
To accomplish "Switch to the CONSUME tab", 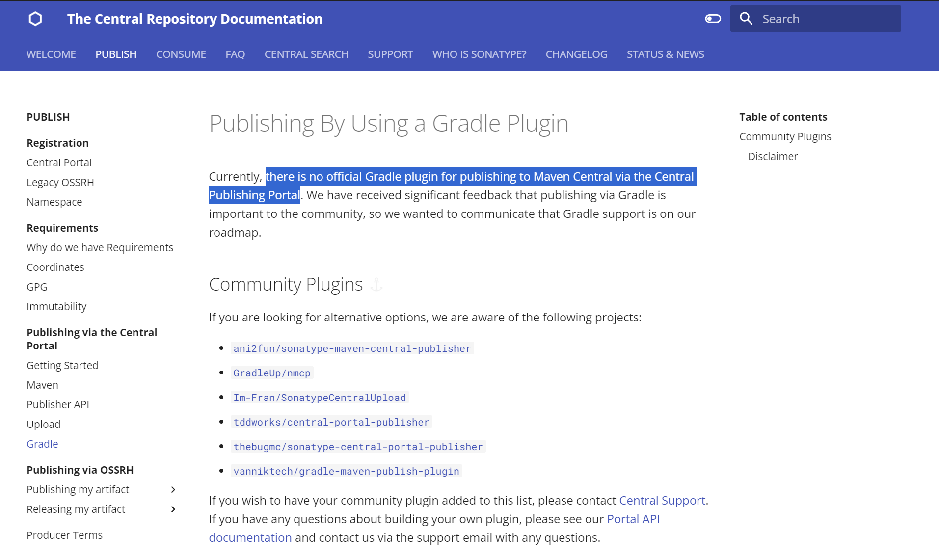I will click(181, 54).
